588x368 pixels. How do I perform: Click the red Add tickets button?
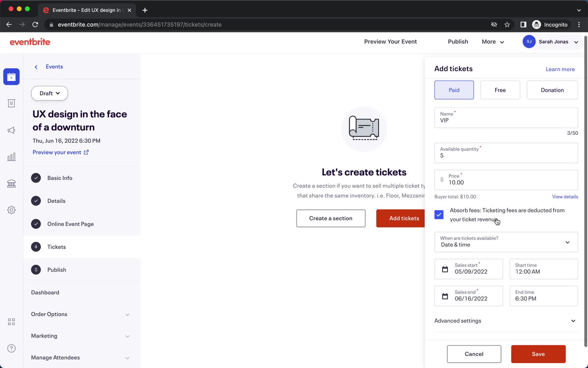click(401, 218)
